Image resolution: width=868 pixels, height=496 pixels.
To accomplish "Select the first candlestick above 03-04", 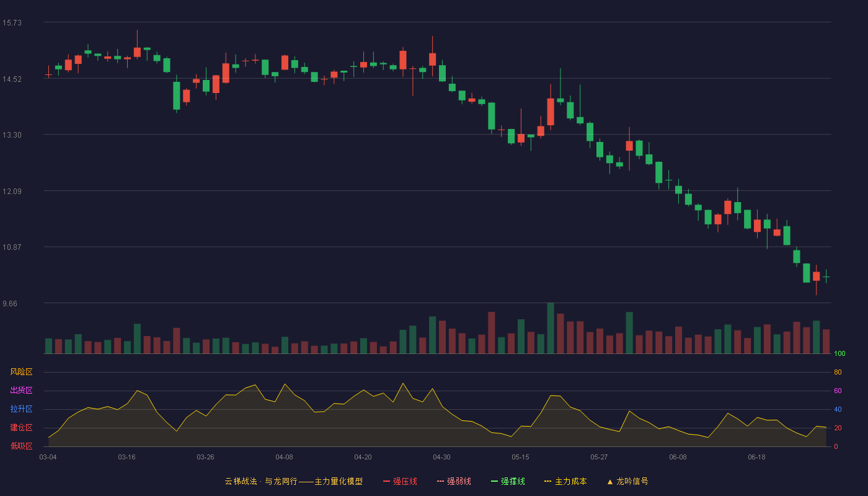I will pos(48,74).
